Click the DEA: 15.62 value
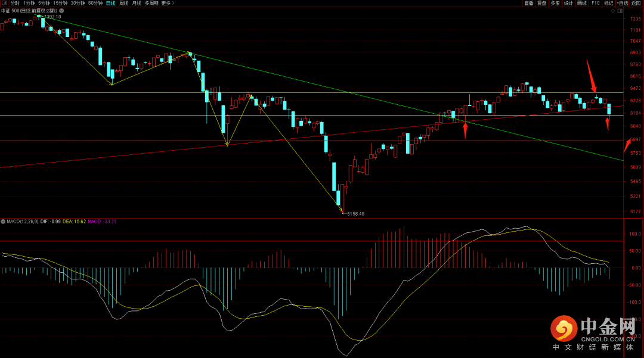 [x=74, y=222]
